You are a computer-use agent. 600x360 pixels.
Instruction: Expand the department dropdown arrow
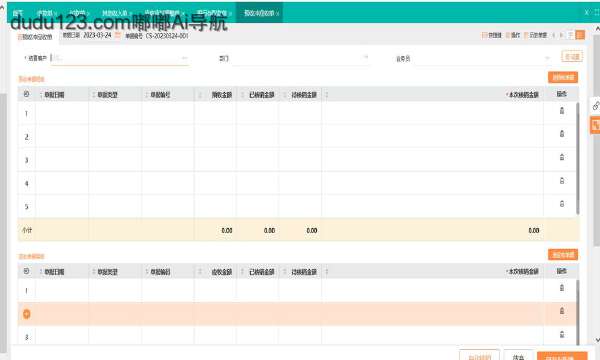(365, 57)
